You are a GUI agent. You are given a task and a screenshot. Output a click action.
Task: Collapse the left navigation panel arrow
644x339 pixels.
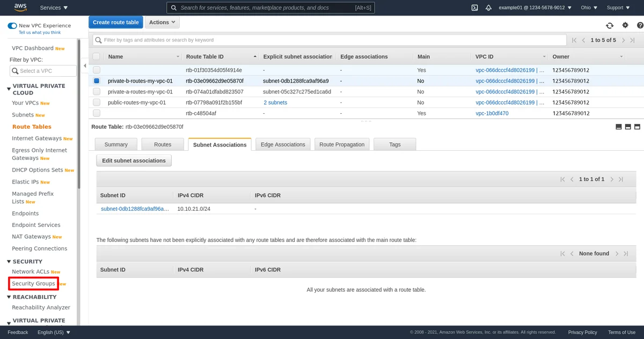[x=85, y=66]
